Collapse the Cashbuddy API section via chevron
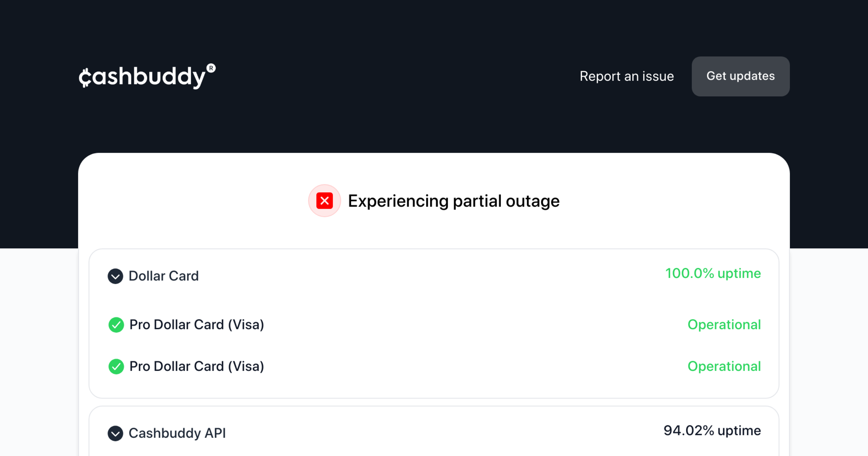 (x=115, y=433)
